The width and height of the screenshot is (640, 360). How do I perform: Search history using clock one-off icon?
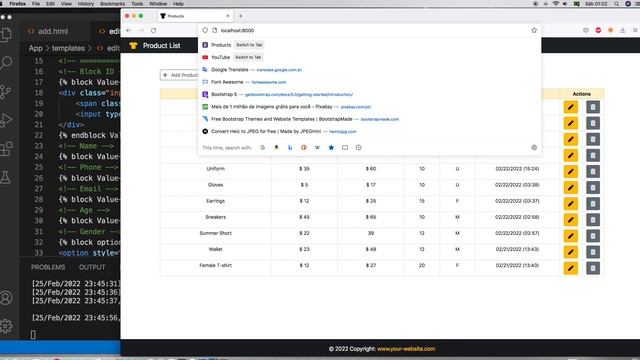[x=358, y=147]
